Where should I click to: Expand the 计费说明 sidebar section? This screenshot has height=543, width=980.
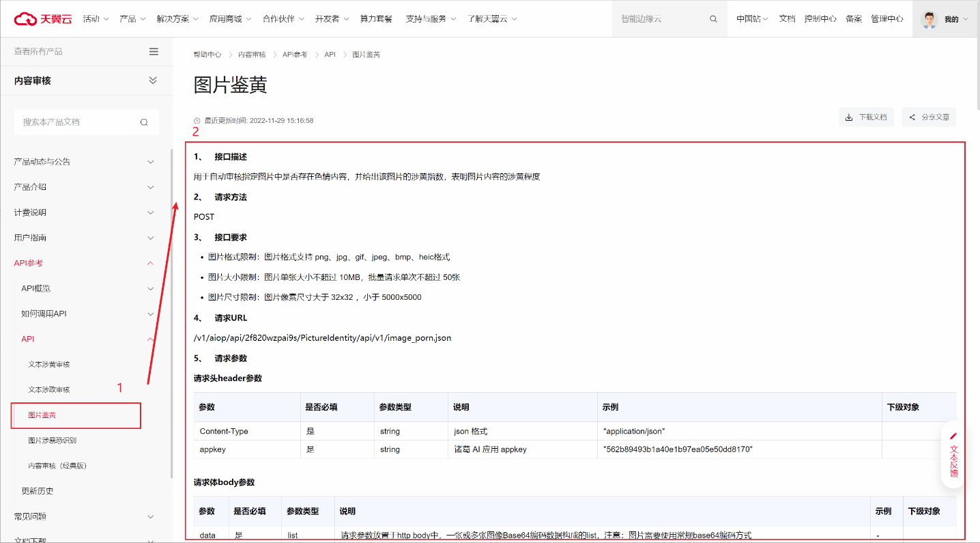tap(151, 212)
